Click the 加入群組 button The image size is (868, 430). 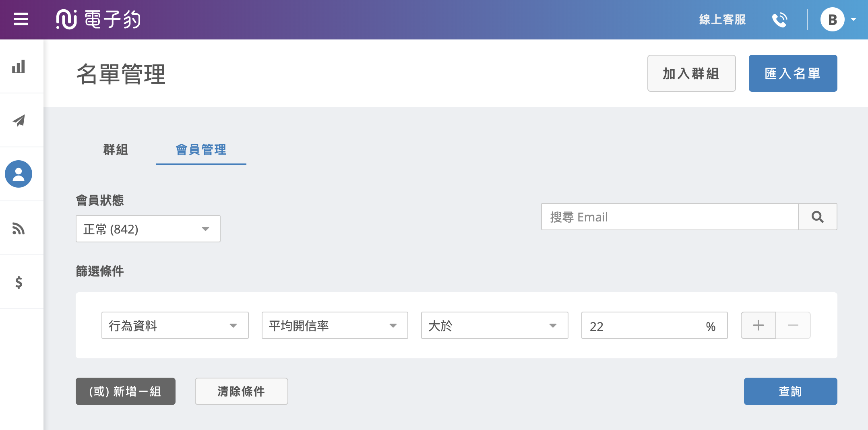(691, 73)
